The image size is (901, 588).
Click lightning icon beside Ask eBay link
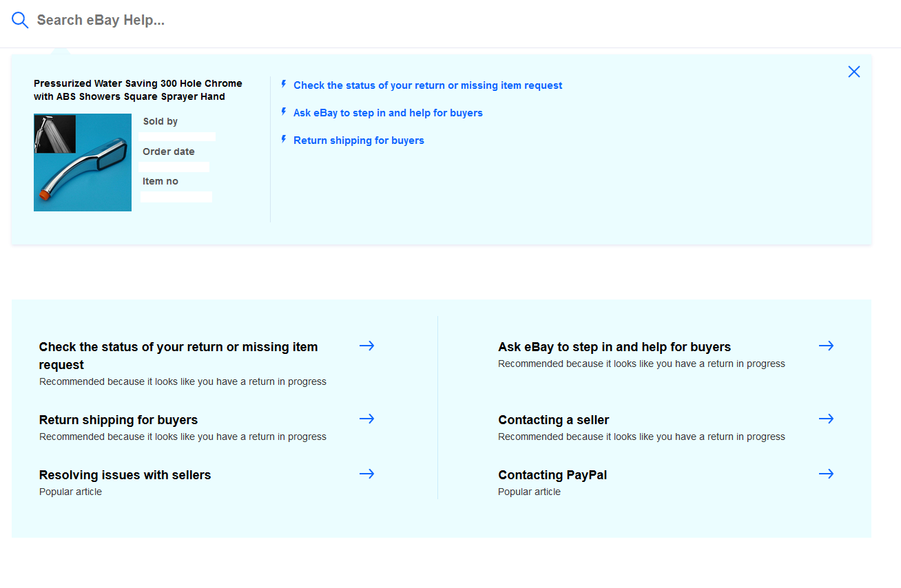[x=283, y=112]
